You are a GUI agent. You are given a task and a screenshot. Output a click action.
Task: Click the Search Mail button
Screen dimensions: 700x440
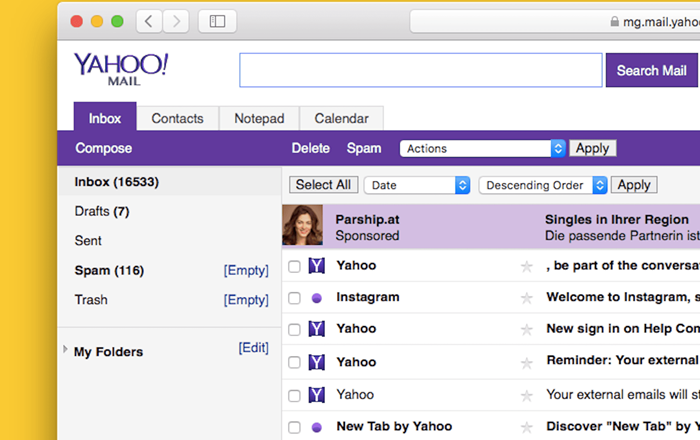pyautogui.click(x=651, y=70)
